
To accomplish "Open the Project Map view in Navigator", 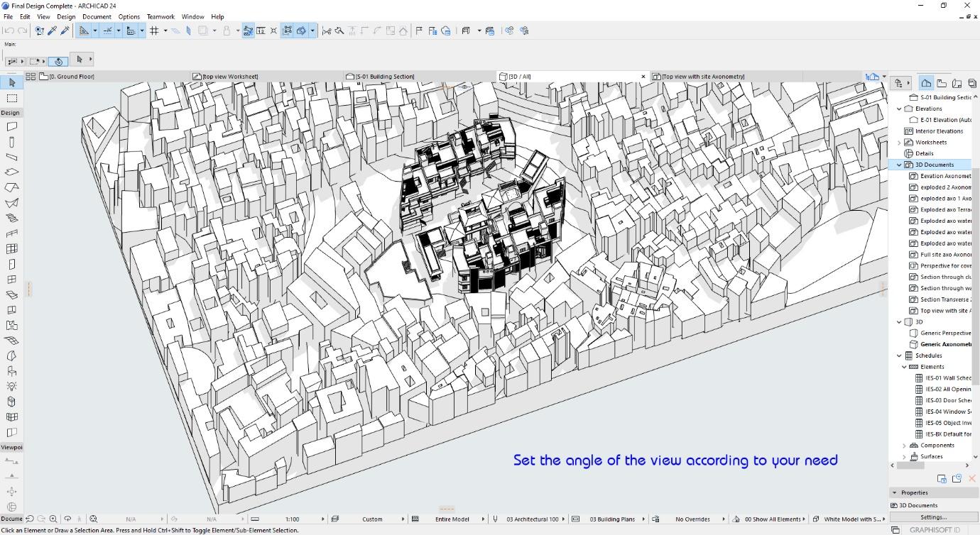I will pyautogui.click(x=926, y=83).
